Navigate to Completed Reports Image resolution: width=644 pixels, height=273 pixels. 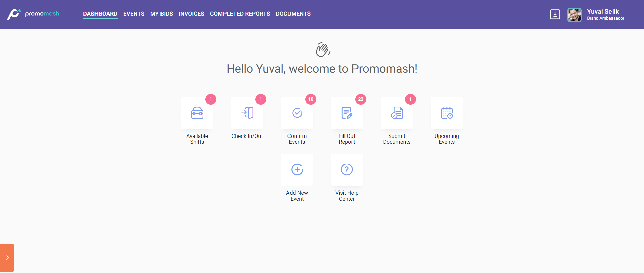[x=240, y=14]
